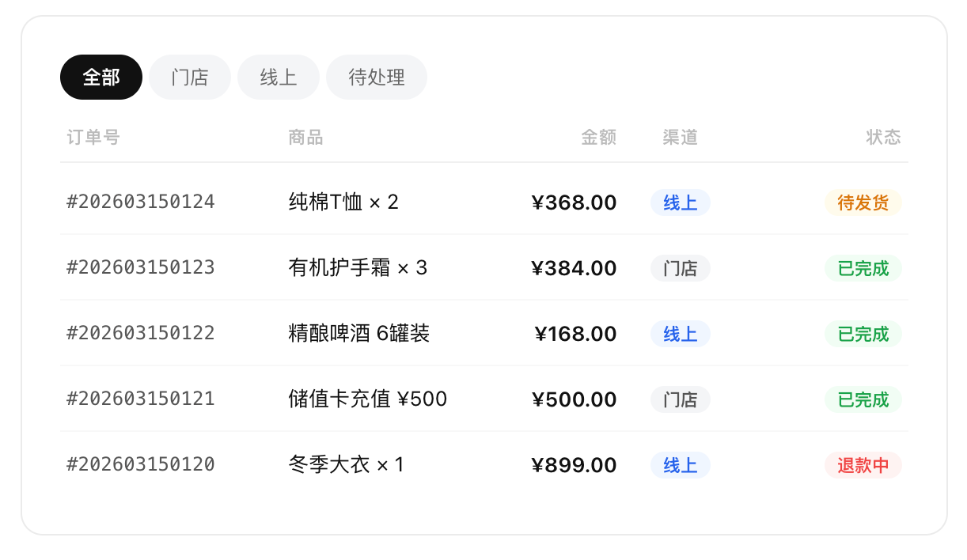The height and width of the screenshot is (560, 967).
Task: Select the 待处理 filter chip
Action: pyautogui.click(x=377, y=77)
